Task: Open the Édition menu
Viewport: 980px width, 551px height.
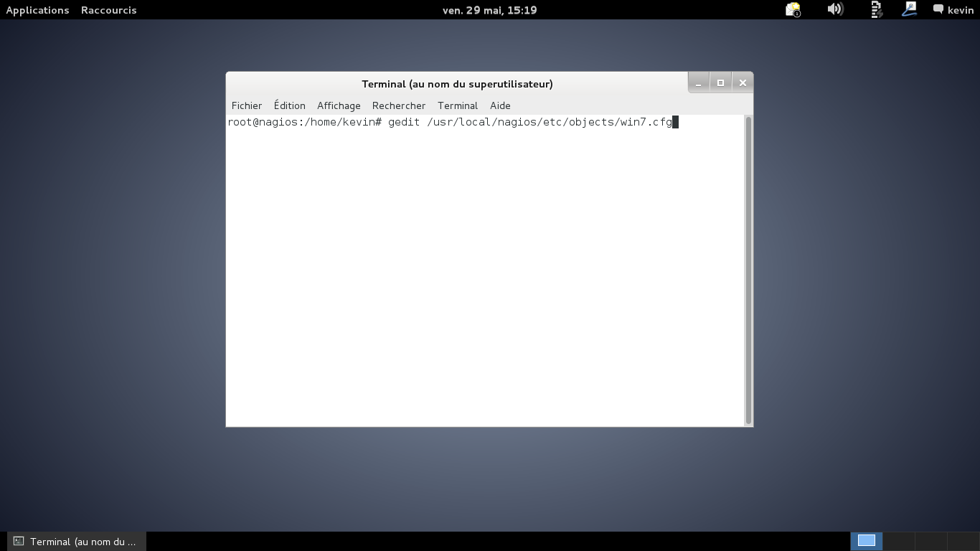Action: (289, 105)
